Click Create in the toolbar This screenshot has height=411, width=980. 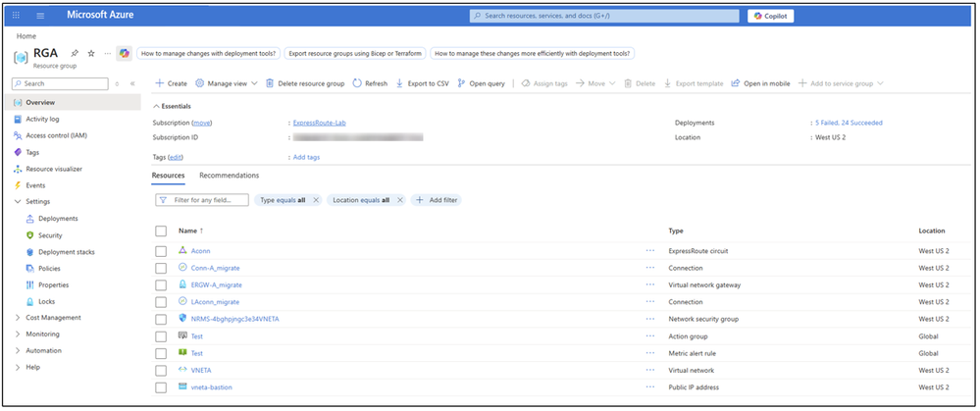pos(171,83)
